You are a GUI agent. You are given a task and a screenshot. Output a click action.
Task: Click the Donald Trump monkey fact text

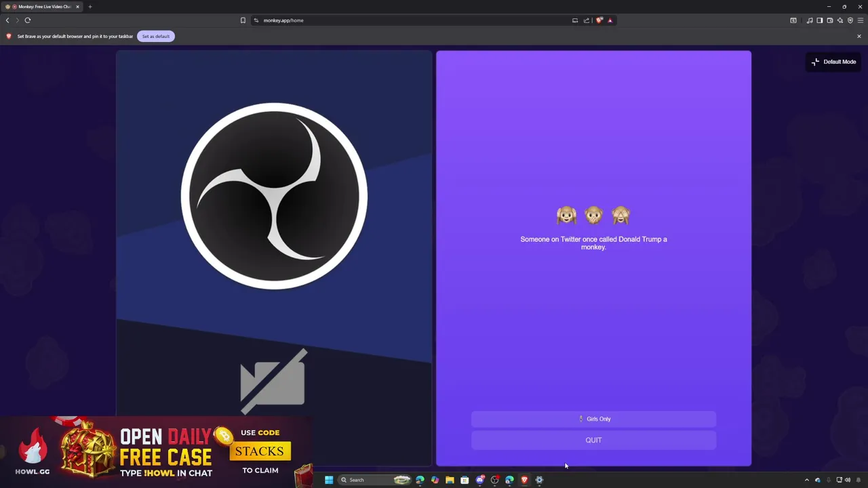click(x=593, y=243)
